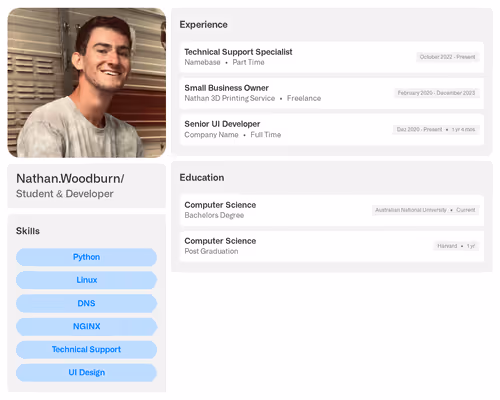Click the Education section heading
The width and height of the screenshot is (500, 400).
point(202,178)
